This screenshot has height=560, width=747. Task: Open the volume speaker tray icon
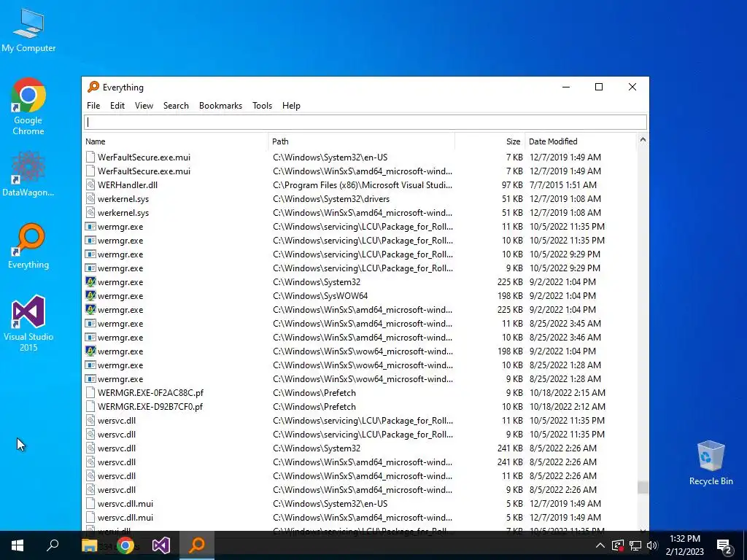pos(652,545)
